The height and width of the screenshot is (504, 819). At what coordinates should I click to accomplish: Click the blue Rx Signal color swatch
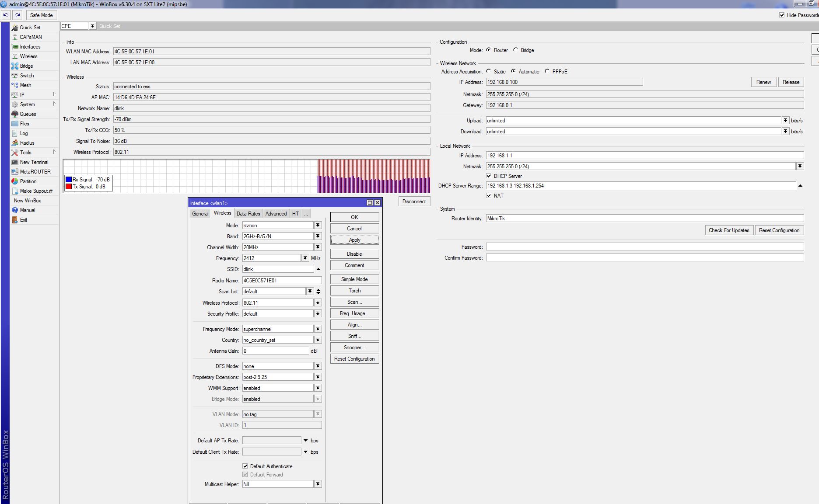coord(69,180)
